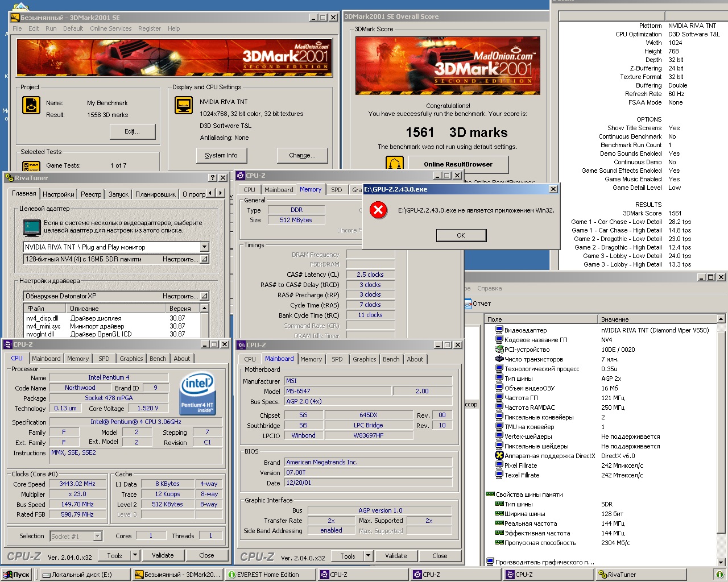Click the Pixel Fillrate row icon
The height and width of the screenshot is (582, 728).
499,465
